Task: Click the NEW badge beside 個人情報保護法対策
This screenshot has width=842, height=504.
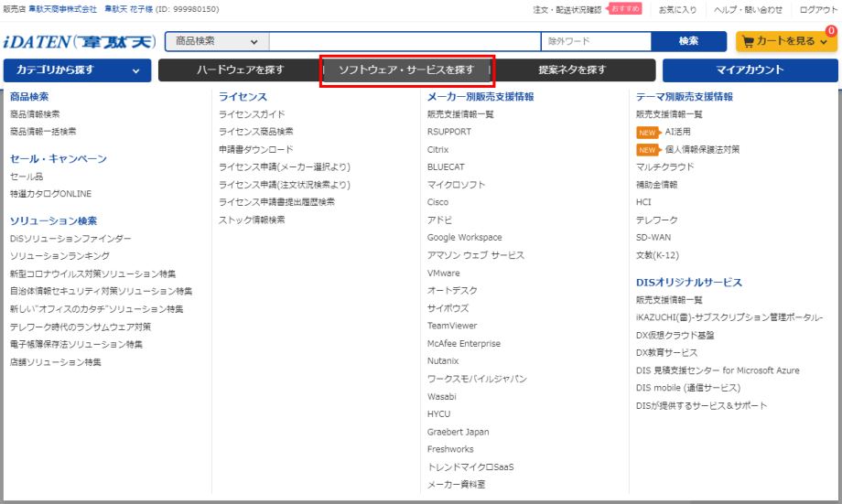Action: tap(648, 149)
